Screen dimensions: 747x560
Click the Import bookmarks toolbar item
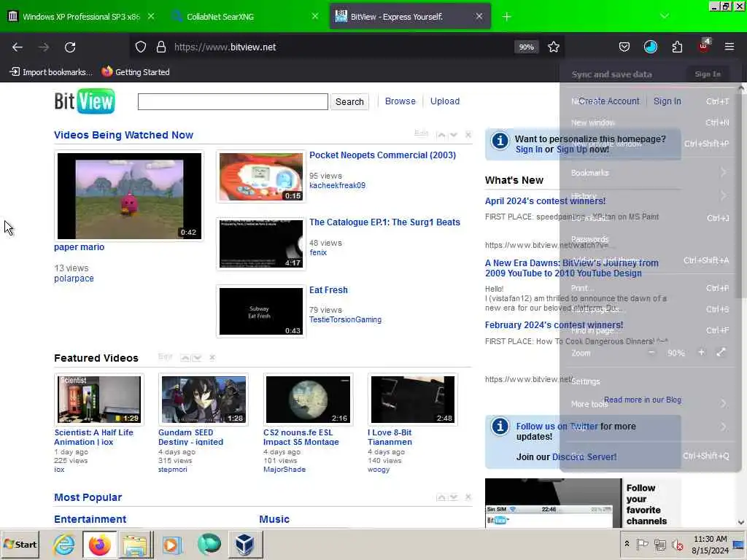(51, 72)
